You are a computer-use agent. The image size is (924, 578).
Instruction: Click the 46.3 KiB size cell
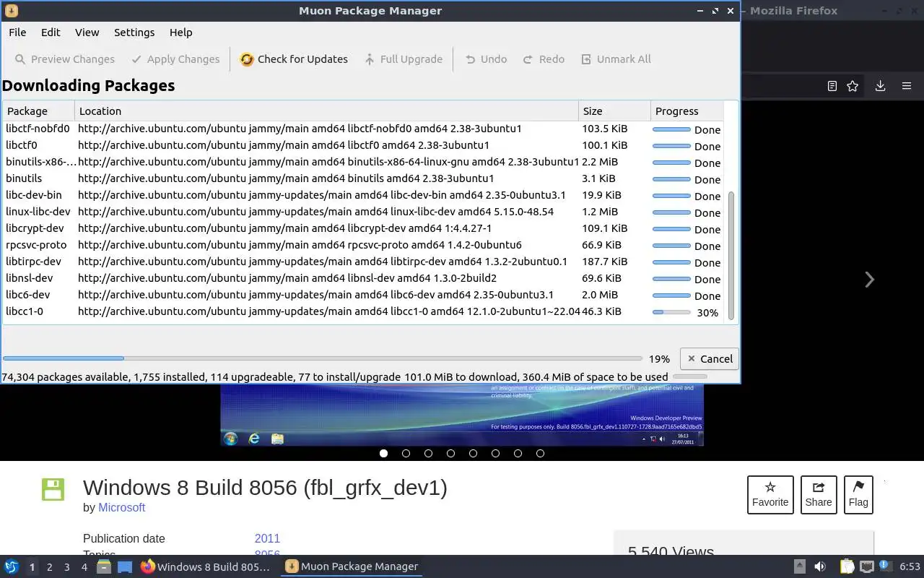tap(602, 311)
